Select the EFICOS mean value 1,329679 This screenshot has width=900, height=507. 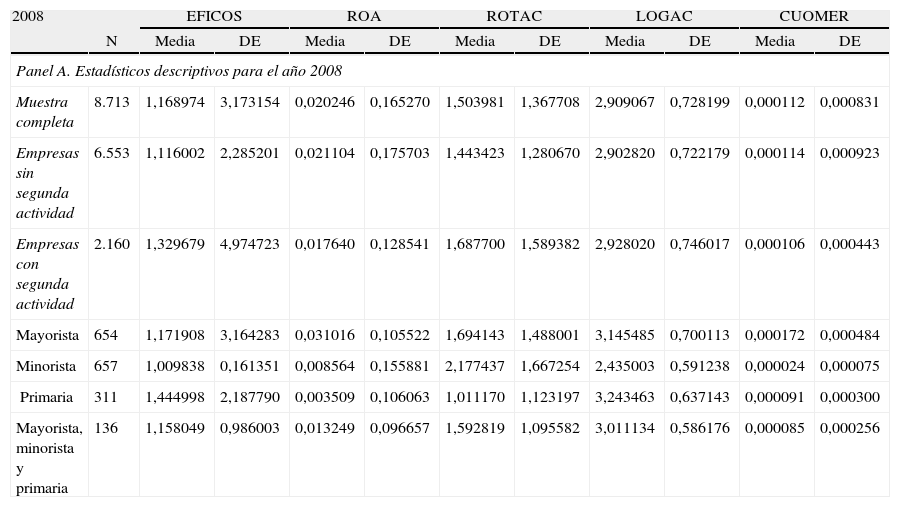[176, 244]
